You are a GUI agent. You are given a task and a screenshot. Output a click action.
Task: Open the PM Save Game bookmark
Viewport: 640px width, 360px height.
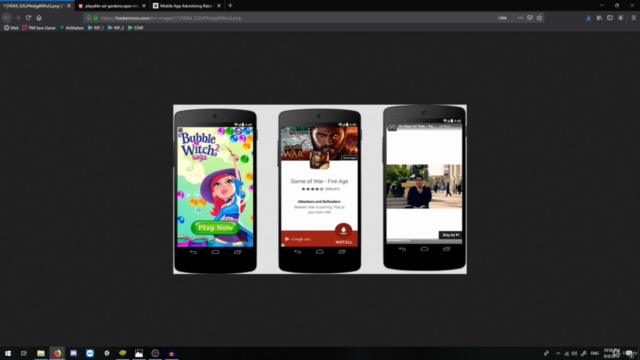pyautogui.click(x=39, y=28)
